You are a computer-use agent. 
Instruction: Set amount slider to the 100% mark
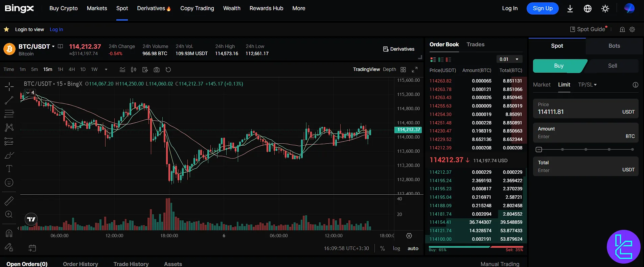coord(632,149)
